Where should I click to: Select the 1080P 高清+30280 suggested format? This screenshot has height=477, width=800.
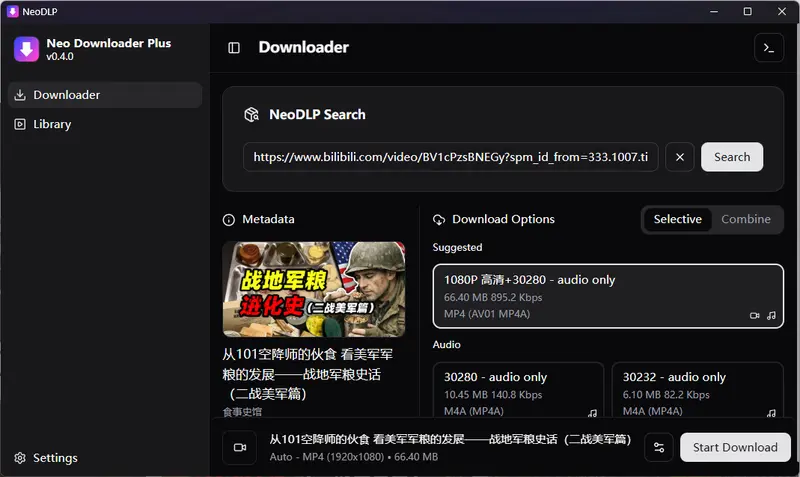pos(607,297)
